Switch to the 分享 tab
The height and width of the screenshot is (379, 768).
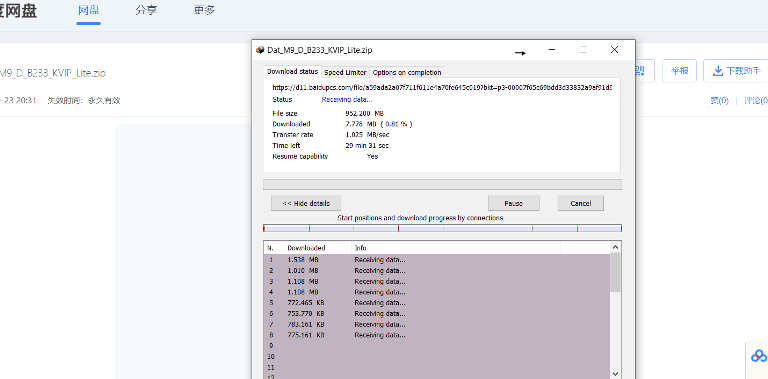(146, 10)
